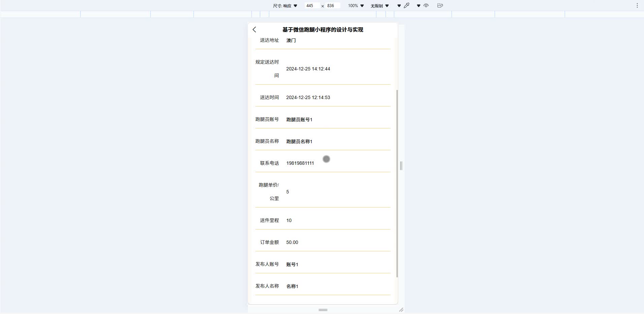644x314 pixels.
Task: Toggle the simulate vision deficiency eye icon
Action: tap(426, 5)
